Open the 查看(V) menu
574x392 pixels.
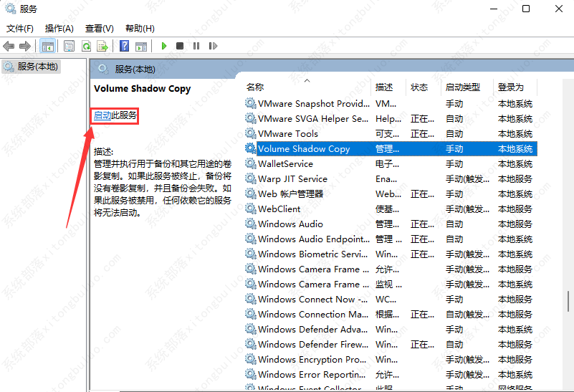pos(99,29)
